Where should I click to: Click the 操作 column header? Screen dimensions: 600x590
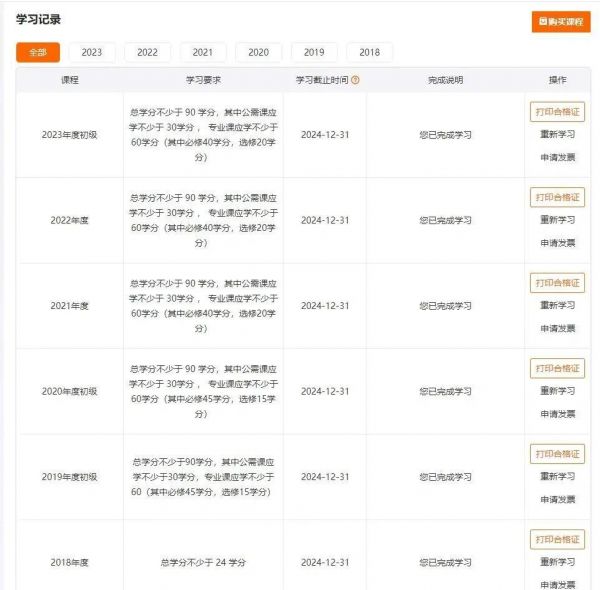point(558,80)
